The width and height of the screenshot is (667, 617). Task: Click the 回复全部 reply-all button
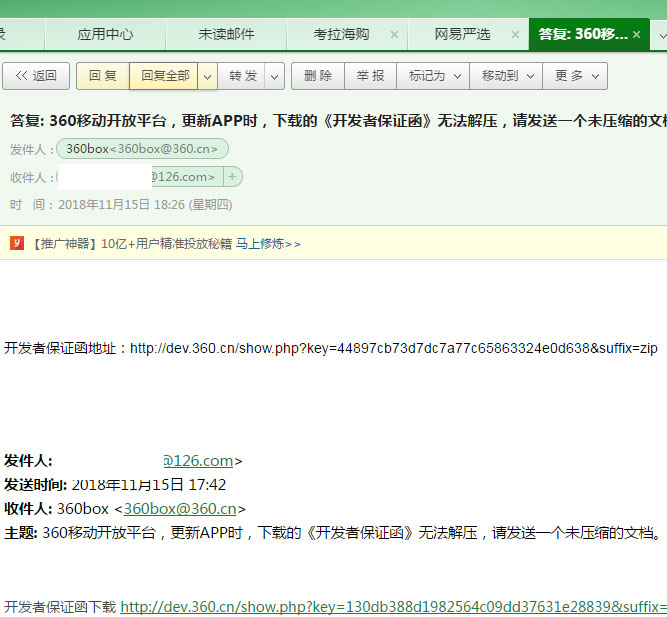point(164,76)
